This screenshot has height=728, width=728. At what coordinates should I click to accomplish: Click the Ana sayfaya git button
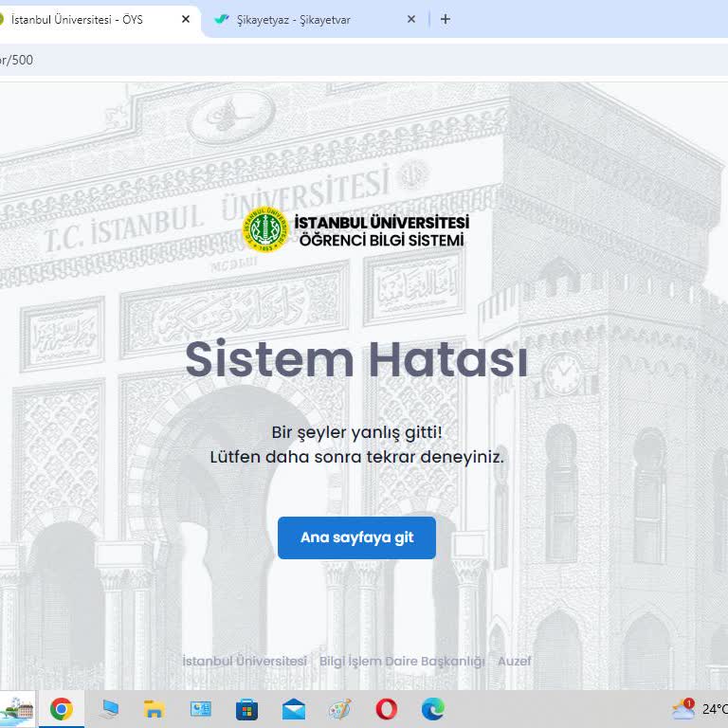(x=356, y=537)
